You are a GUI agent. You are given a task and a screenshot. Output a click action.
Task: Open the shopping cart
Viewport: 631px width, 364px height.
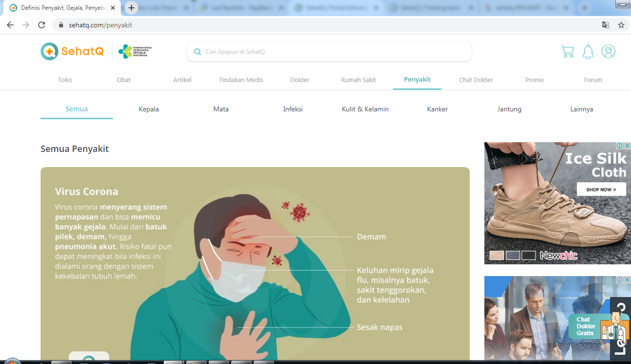(567, 51)
